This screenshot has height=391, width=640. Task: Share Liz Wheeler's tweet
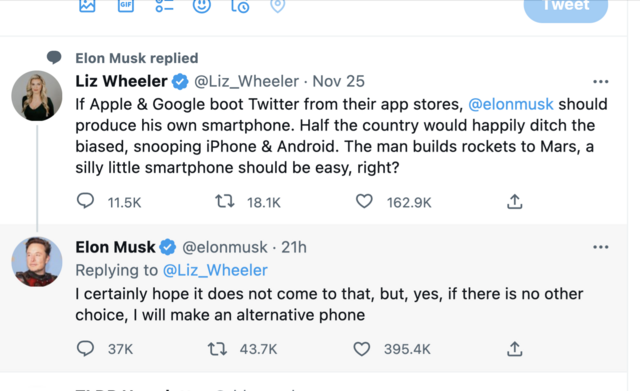click(515, 201)
